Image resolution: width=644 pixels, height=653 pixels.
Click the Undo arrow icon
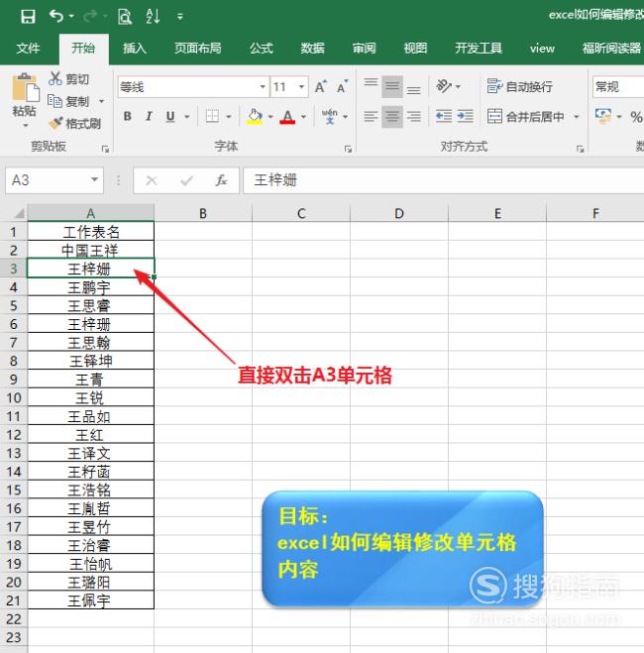pyautogui.click(x=56, y=16)
